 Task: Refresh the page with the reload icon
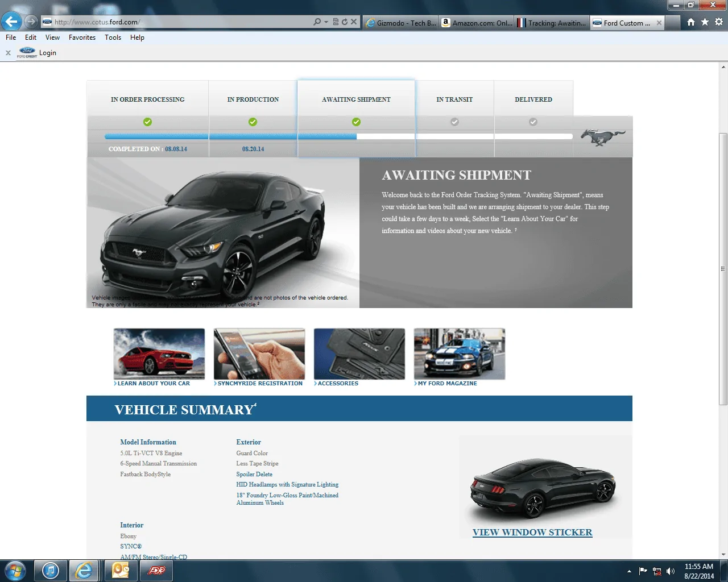345,22
